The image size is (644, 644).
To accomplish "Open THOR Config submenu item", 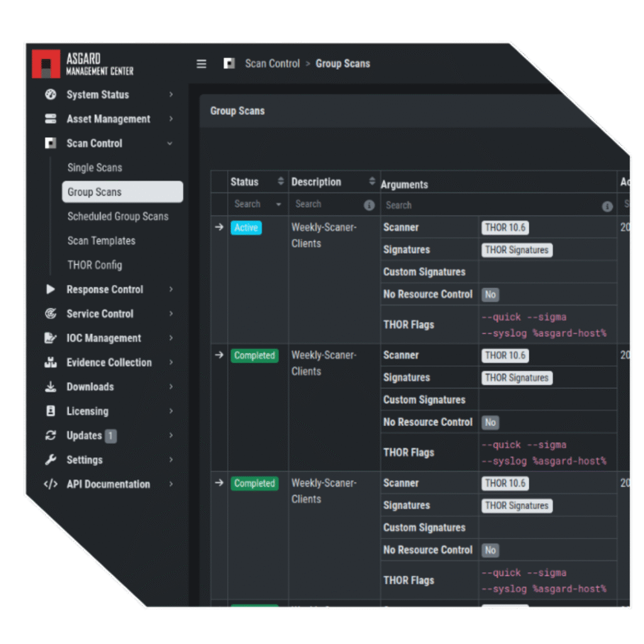I will click(x=95, y=265).
